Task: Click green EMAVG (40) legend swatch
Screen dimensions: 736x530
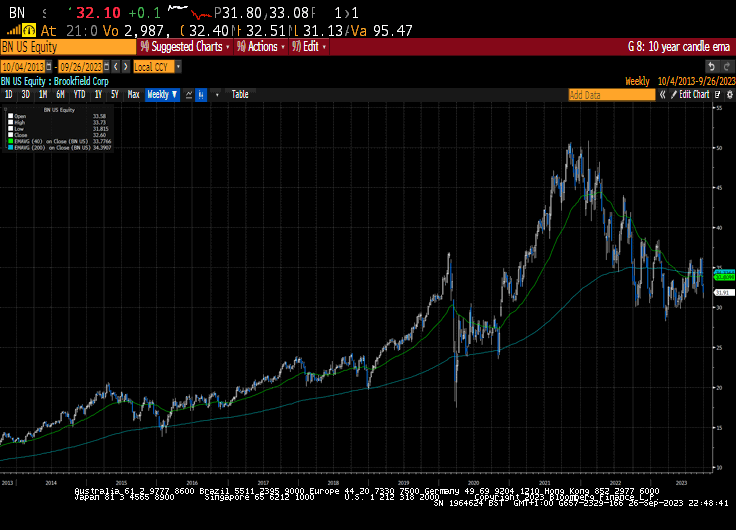Action: click(10, 141)
